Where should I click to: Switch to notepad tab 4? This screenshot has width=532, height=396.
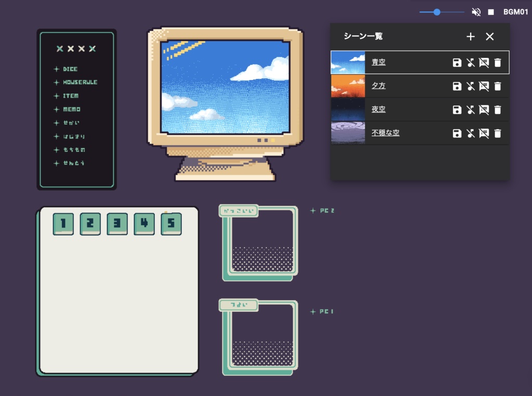144,224
